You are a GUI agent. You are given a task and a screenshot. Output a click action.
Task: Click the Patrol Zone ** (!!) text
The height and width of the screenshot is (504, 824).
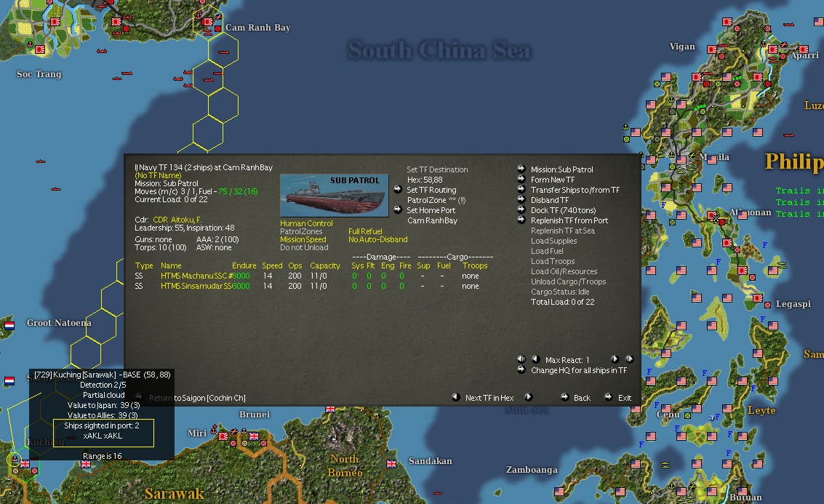click(436, 200)
